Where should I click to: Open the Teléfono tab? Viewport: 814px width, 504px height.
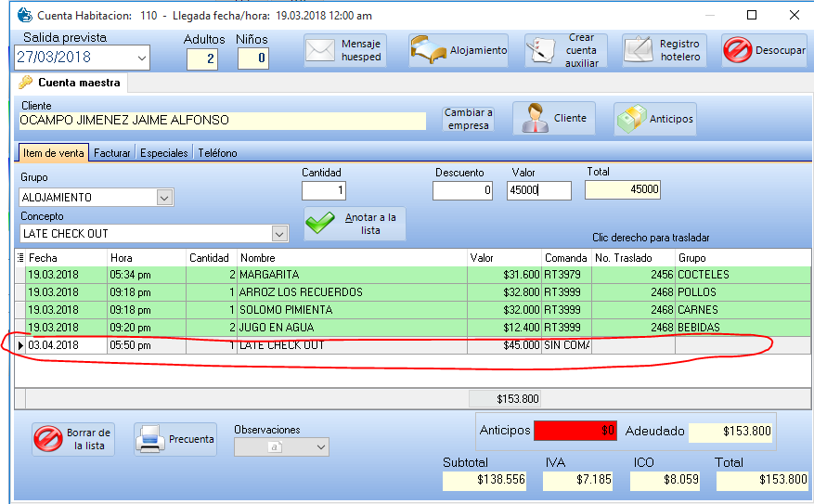click(217, 153)
